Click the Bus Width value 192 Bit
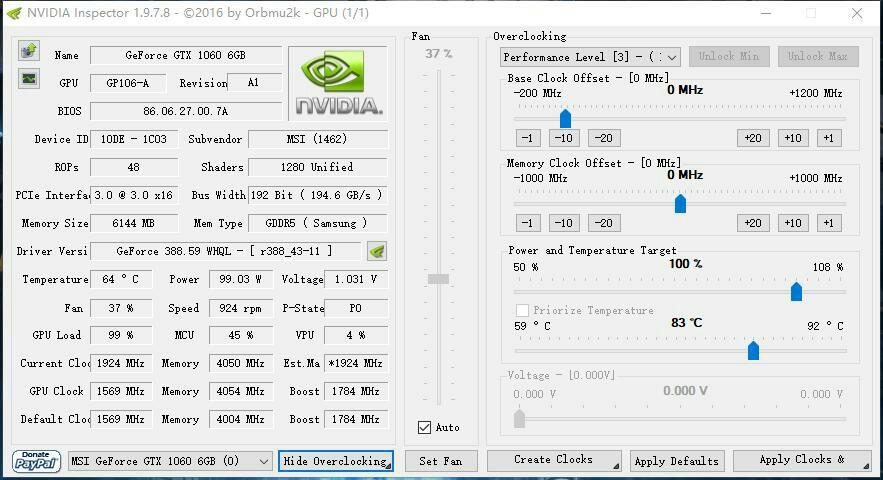 click(318, 195)
